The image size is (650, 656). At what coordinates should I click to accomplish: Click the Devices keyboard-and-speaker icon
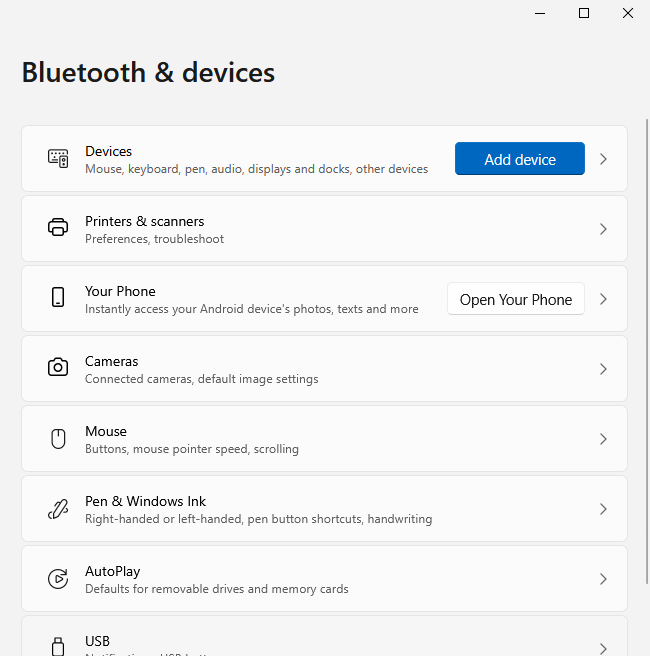[58, 159]
